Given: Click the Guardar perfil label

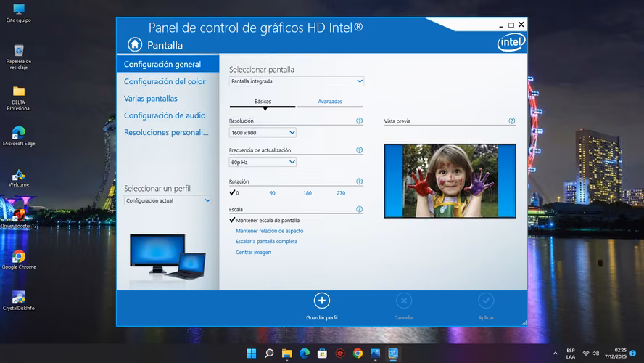Looking at the screenshot, I should (x=322, y=317).
